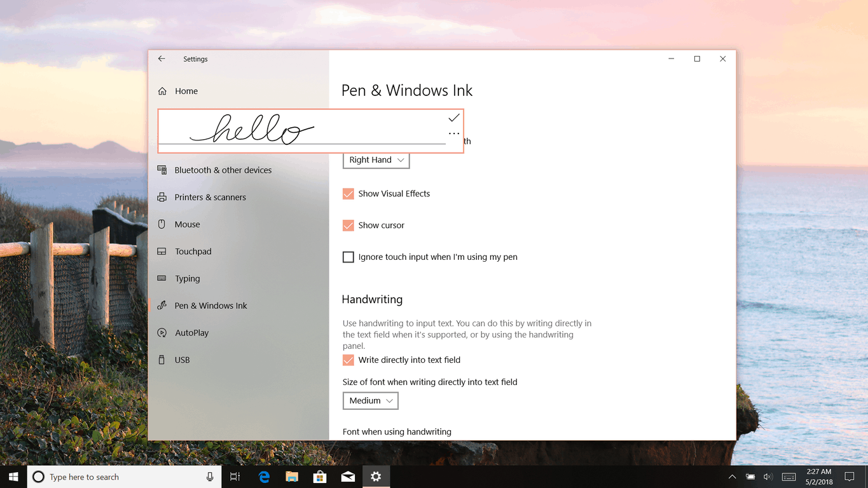Click the Home house icon
Image resolution: width=868 pixels, height=488 pixels.
tap(162, 91)
